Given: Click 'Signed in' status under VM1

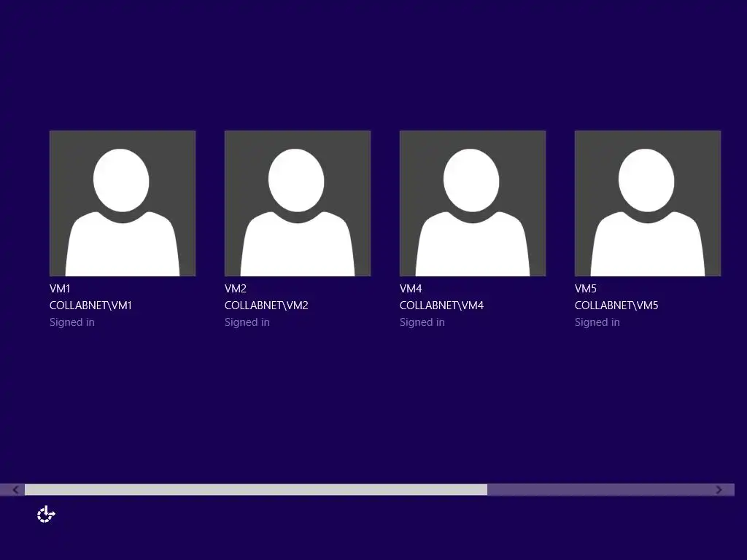Looking at the screenshot, I should (x=72, y=322).
